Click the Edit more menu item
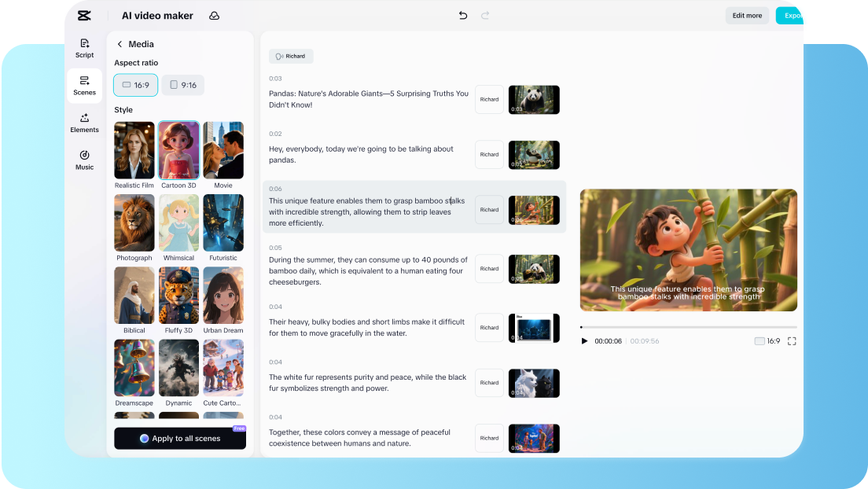This screenshot has height=489, width=868. (746, 15)
